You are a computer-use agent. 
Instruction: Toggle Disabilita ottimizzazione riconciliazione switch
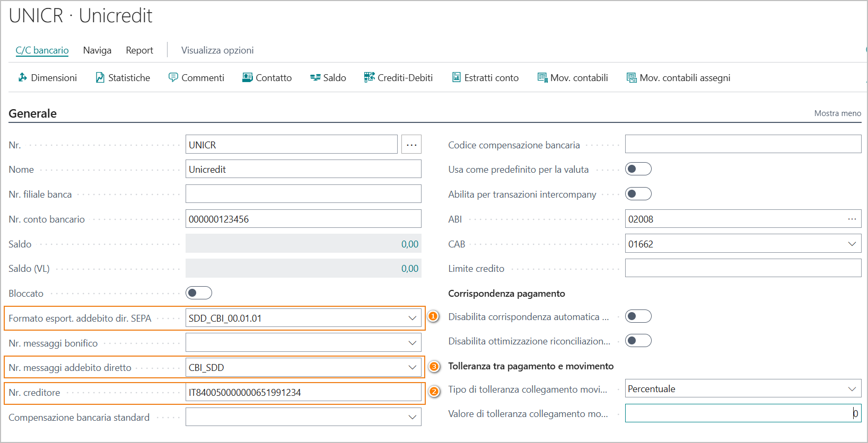(x=638, y=341)
